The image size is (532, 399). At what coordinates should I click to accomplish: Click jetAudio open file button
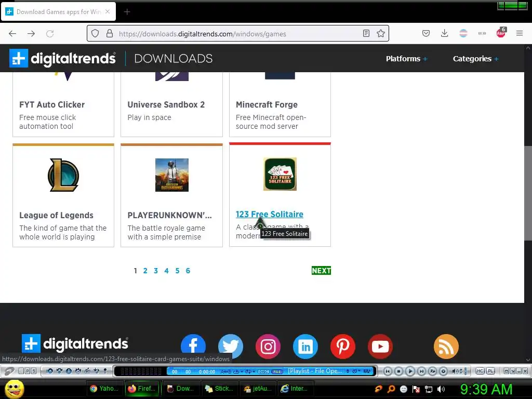[432, 371]
